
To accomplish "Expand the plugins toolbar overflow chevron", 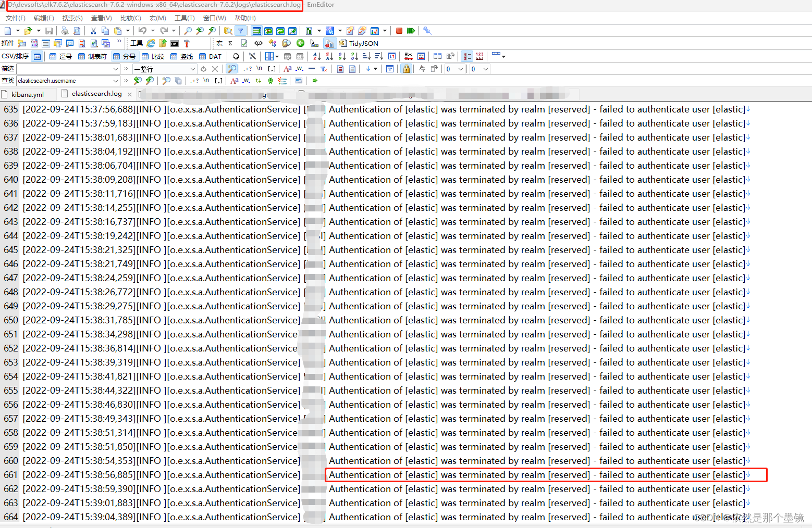I will pos(119,42).
